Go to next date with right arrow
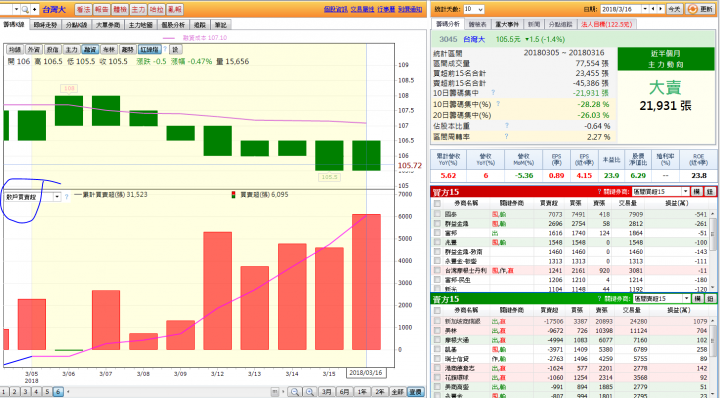Viewport: 720px width, 398px height. coord(661,9)
